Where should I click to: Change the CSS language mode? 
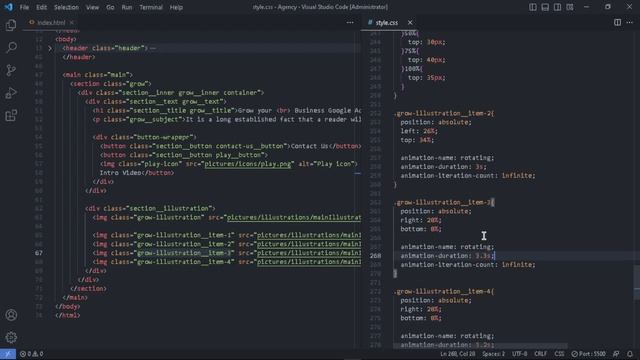pyautogui.click(x=559, y=354)
